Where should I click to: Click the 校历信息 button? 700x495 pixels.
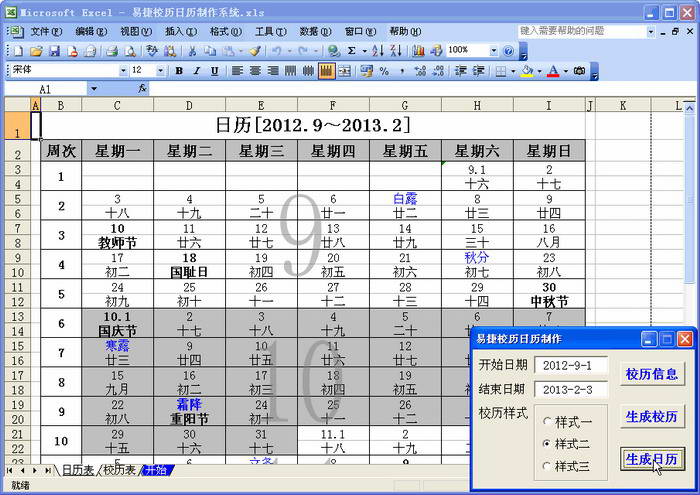coord(652,374)
